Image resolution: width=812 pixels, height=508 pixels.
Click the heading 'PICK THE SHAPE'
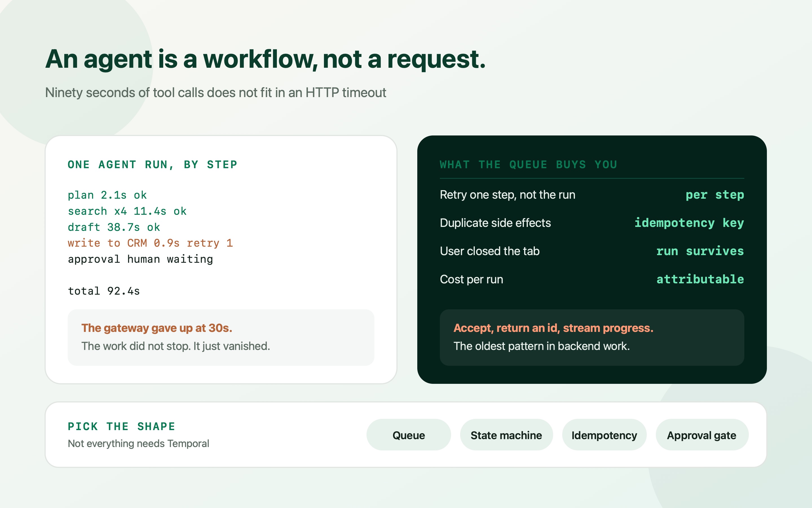point(122,426)
